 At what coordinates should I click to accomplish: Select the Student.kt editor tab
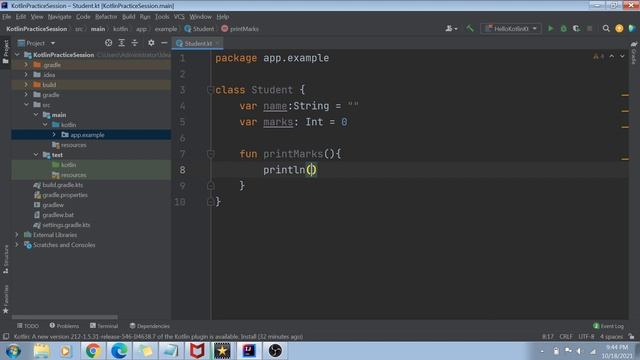click(x=198, y=43)
